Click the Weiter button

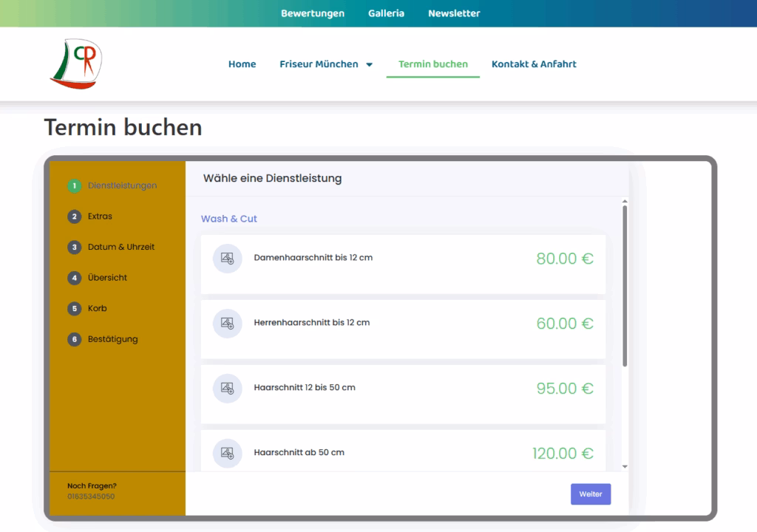(591, 494)
